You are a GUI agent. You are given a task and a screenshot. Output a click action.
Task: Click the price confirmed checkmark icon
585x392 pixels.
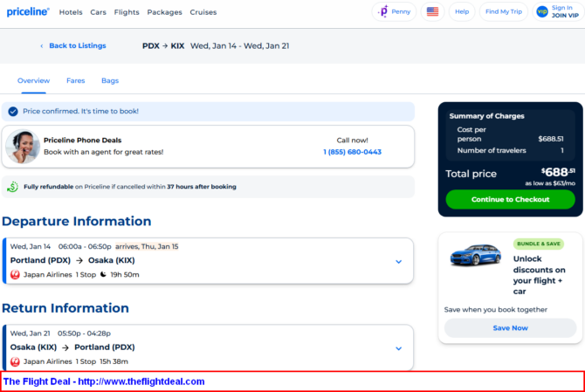13,112
